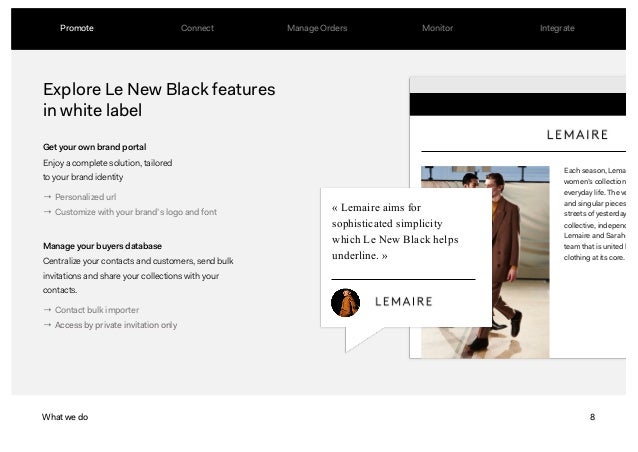Screen dimensions: 638x452
Task: Click the arrow icon before 'Contact bulk importer'
Action: (x=47, y=310)
